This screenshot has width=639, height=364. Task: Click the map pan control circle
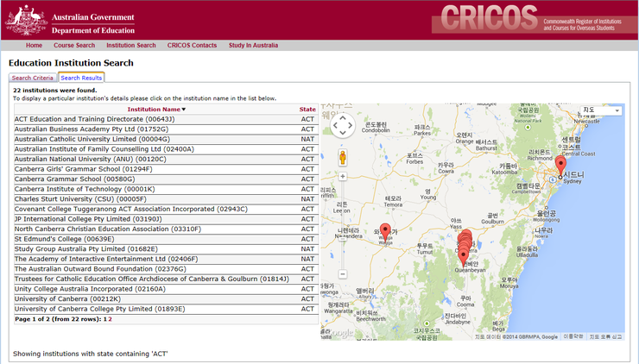tap(342, 125)
